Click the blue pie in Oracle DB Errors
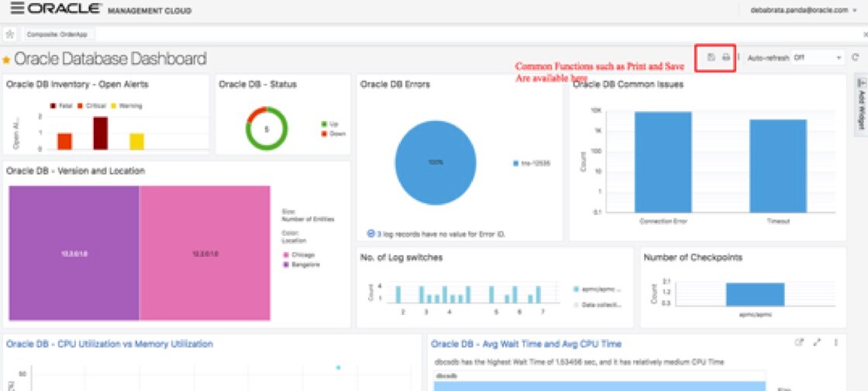This screenshot has height=391, width=868. click(435, 162)
